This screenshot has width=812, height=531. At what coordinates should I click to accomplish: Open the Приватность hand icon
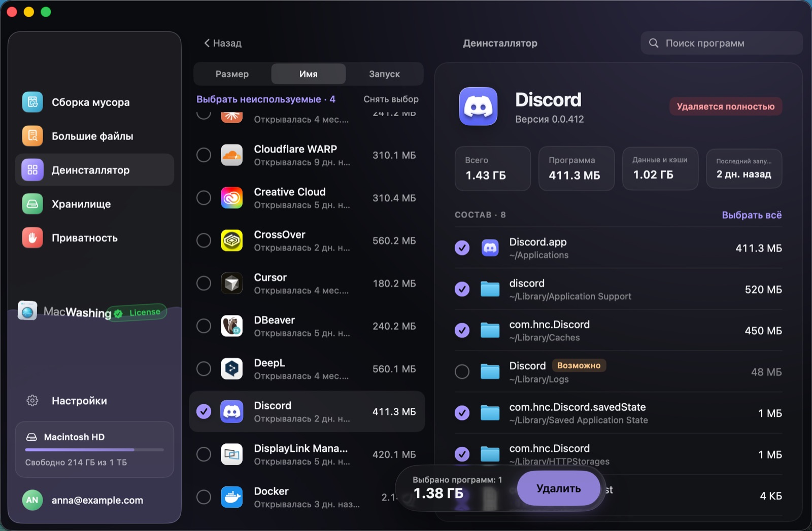click(32, 238)
